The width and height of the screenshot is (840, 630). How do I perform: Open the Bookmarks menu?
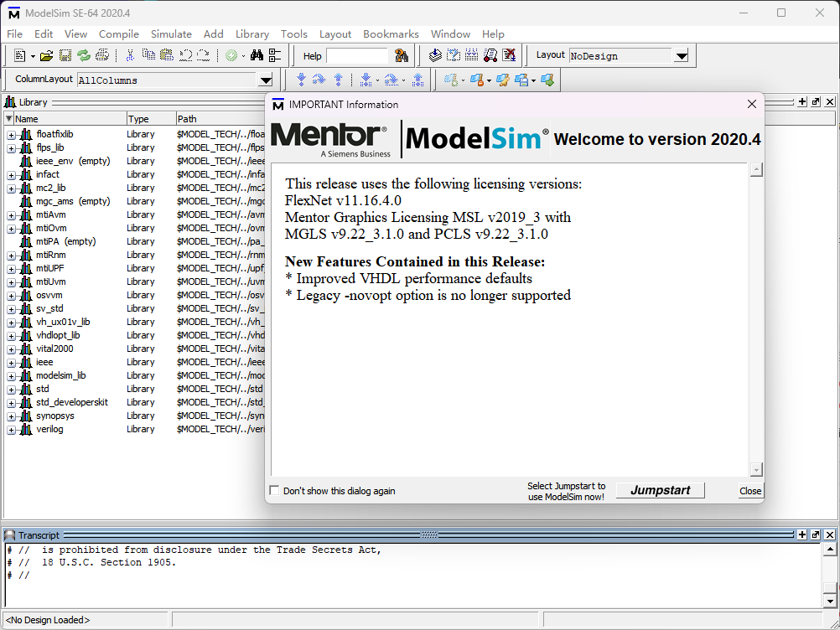tap(390, 34)
